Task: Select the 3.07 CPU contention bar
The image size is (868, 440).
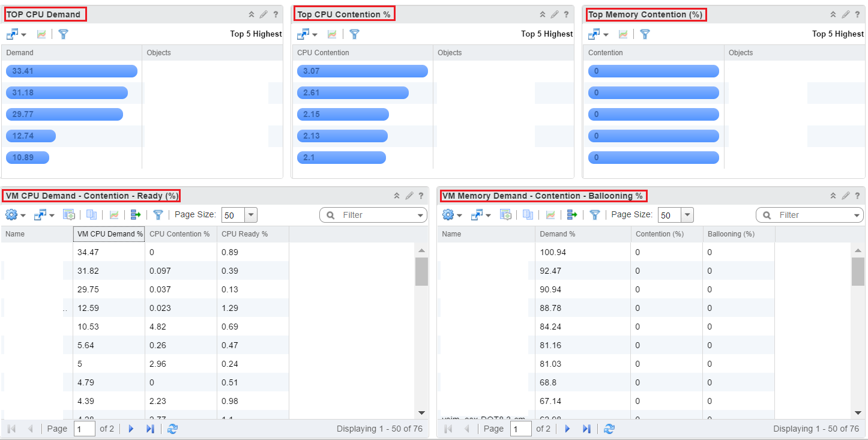Action: 363,71
